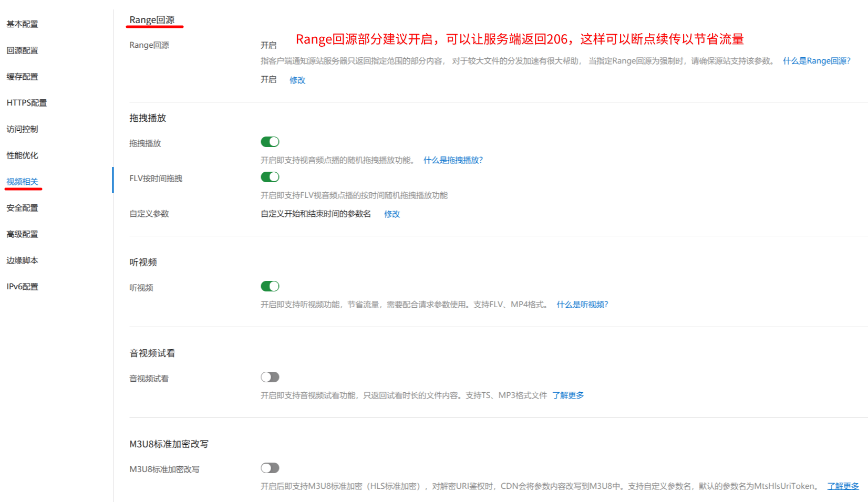868x502 pixels.
Task: Select 视频相关 sidebar item
Action: click(22, 182)
